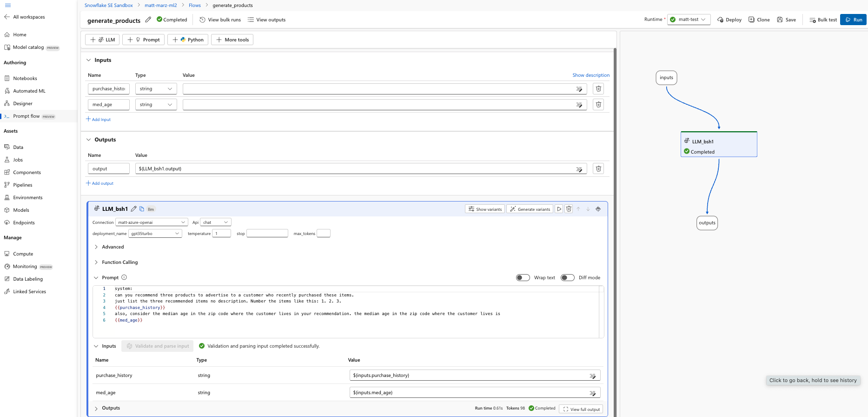
Task: Expand the Advanced section
Action: [x=113, y=247]
